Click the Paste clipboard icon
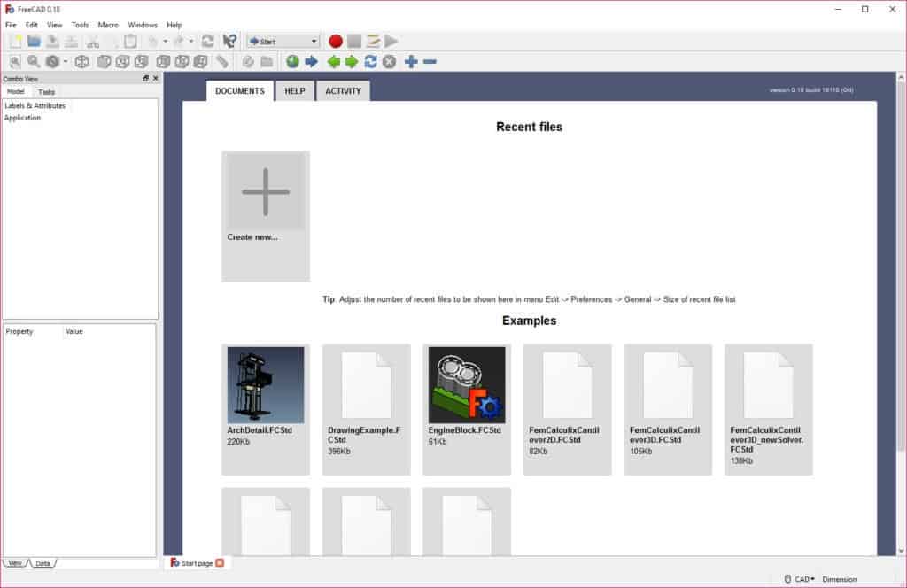This screenshot has width=907, height=588. click(130, 41)
